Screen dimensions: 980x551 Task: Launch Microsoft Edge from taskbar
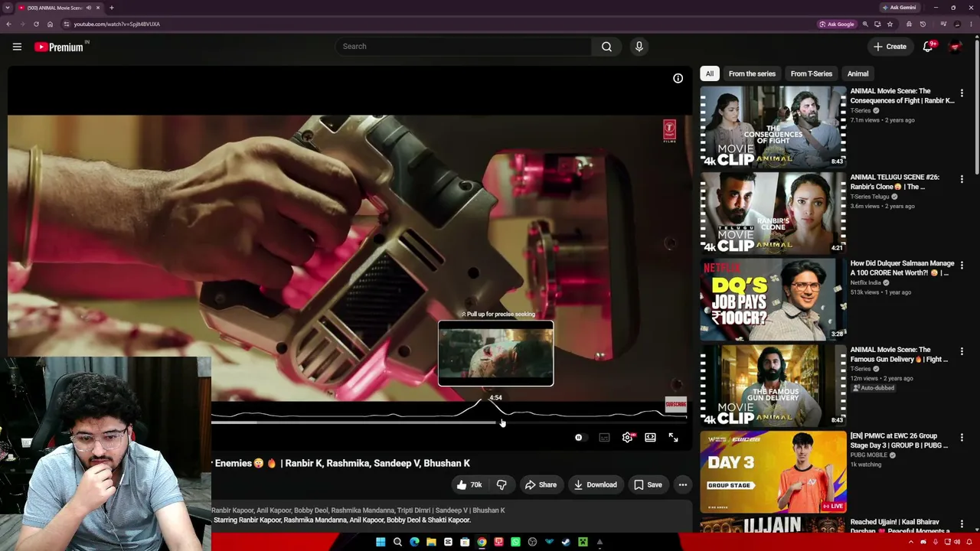pyautogui.click(x=414, y=542)
